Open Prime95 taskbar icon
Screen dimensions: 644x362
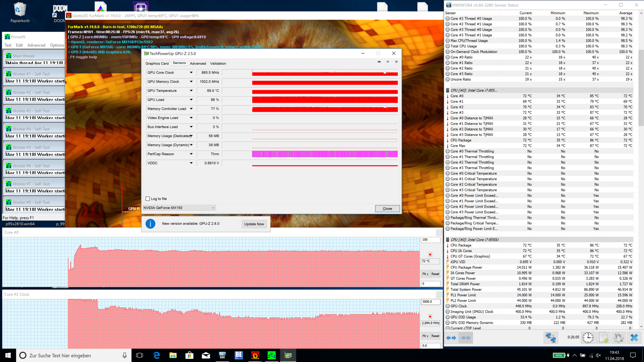click(272, 355)
